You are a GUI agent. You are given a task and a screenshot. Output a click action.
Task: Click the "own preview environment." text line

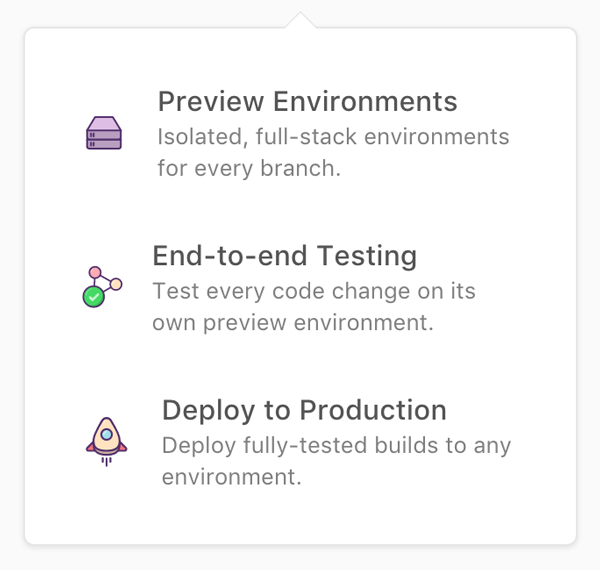point(292,322)
